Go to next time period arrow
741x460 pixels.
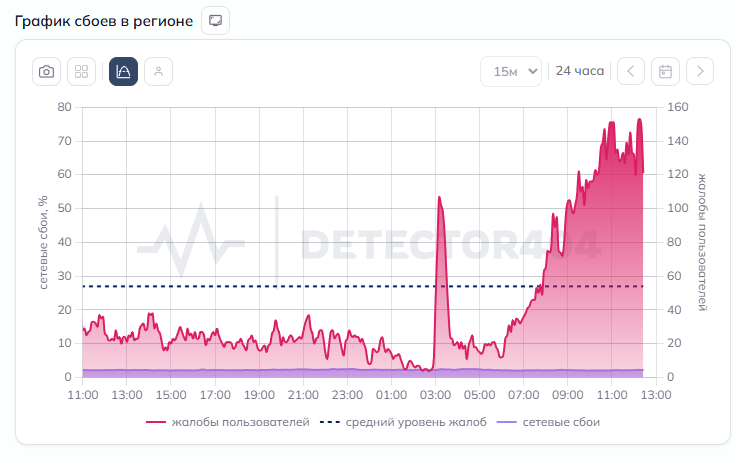click(x=700, y=72)
